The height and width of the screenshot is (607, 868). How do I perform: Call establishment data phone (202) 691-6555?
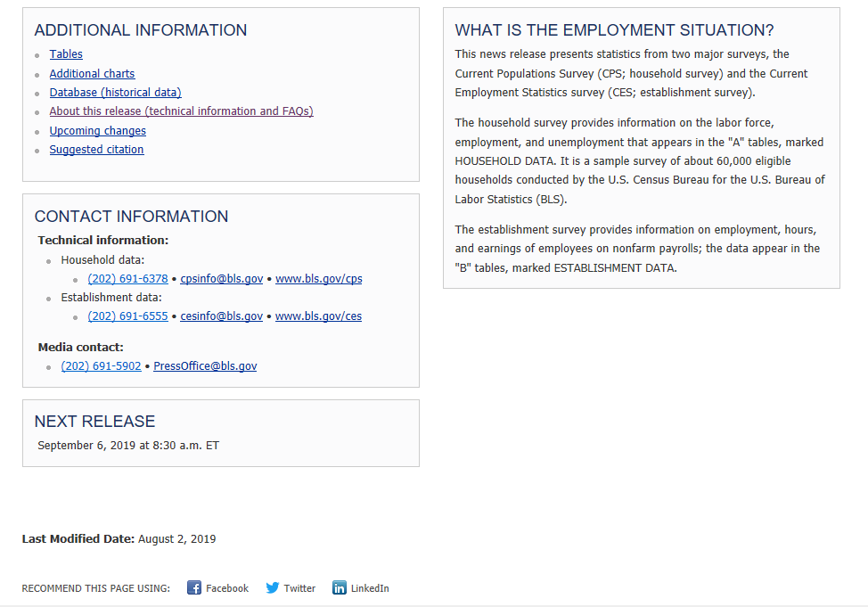[x=127, y=316]
